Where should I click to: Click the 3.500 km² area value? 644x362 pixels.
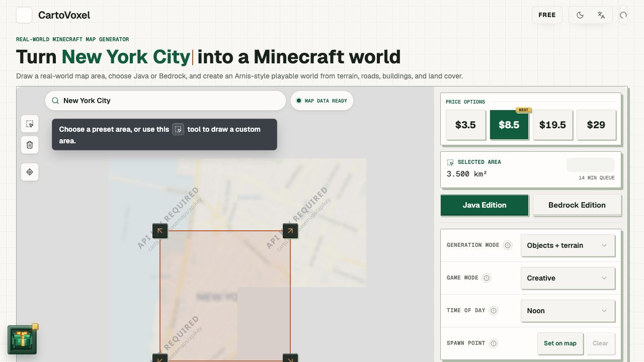pos(467,174)
